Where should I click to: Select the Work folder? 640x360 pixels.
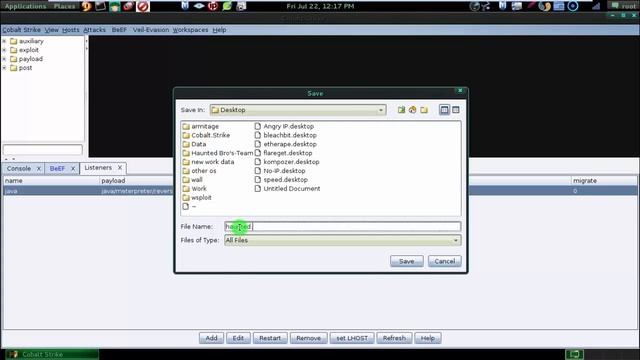[195, 189]
